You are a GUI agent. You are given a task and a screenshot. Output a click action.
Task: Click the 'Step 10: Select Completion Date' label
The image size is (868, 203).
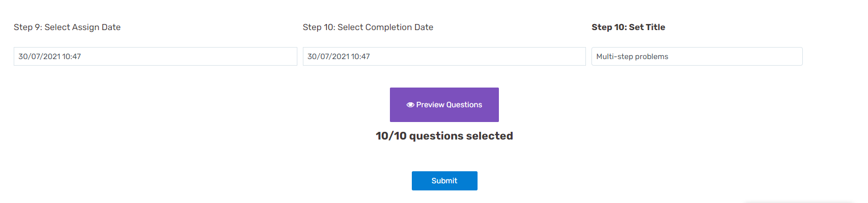[368, 27]
